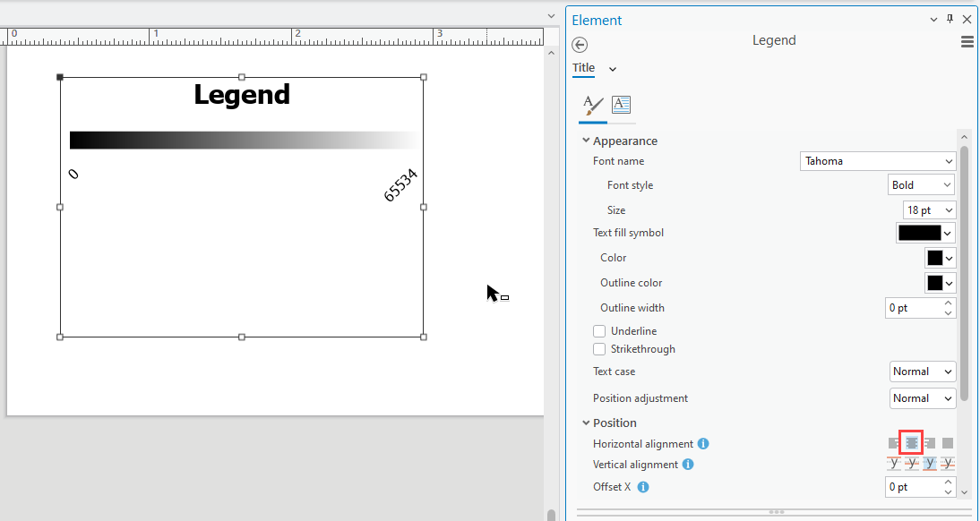Set horizontal alignment to right

[930, 443]
